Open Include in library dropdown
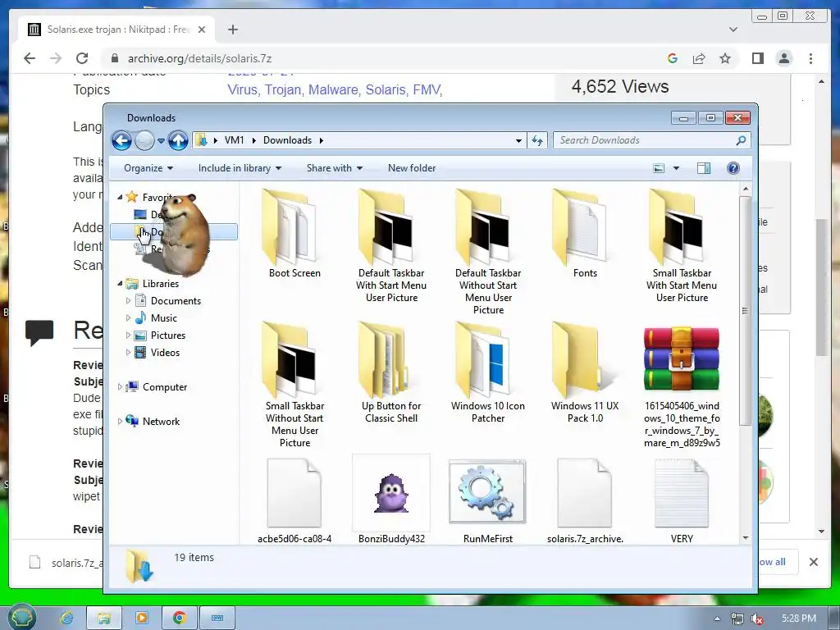Image resolution: width=840 pixels, height=630 pixels. 240,168
